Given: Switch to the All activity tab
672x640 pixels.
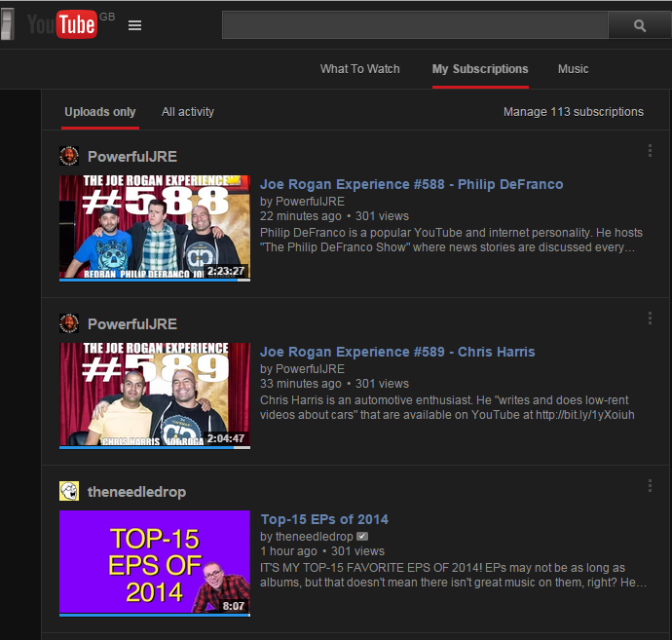Looking at the screenshot, I should click(x=188, y=112).
